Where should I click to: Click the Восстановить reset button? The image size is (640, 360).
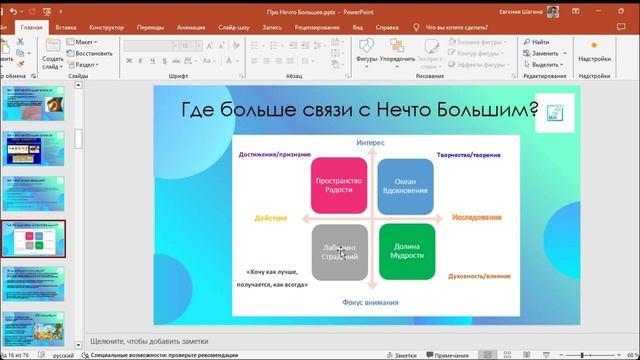tap(89, 53)
